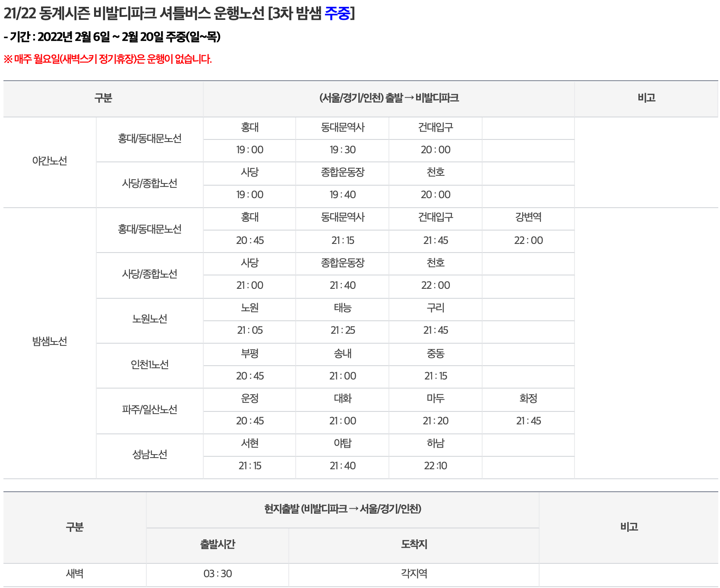Click the 부평 stop cell

[x=249, y=354]
